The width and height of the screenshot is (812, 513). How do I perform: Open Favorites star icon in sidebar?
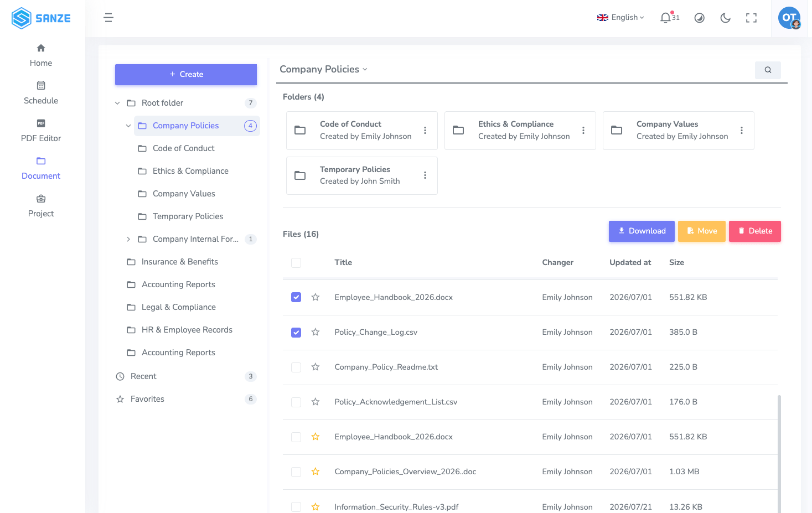pyautogui.click(x=120, y=399)
